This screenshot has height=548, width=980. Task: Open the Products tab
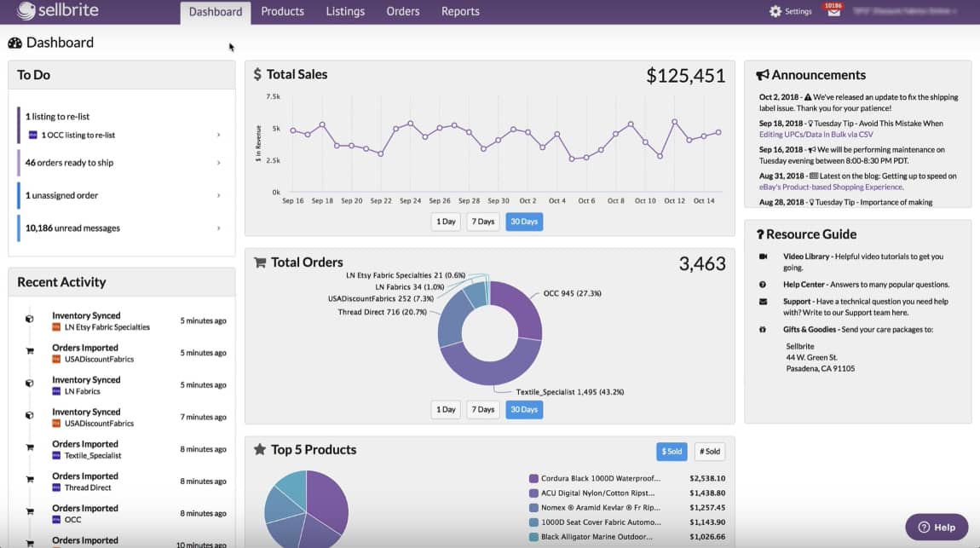click(283, 11)
